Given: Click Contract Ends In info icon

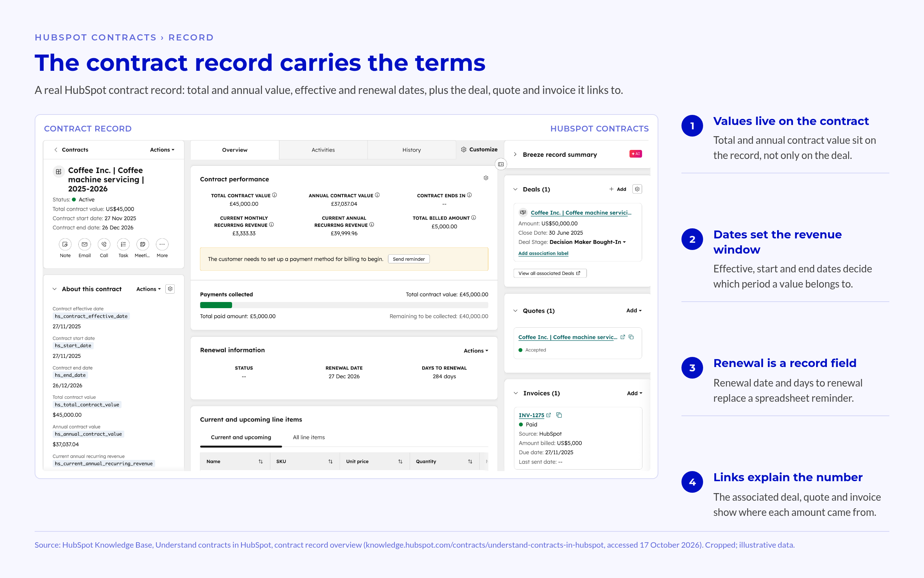Looking at the screenshot, I should pyautogui.click(x=469, y=195).
